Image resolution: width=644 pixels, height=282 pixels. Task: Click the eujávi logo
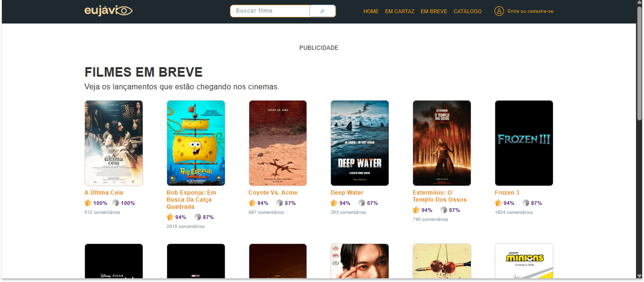(x=108, y=10)
